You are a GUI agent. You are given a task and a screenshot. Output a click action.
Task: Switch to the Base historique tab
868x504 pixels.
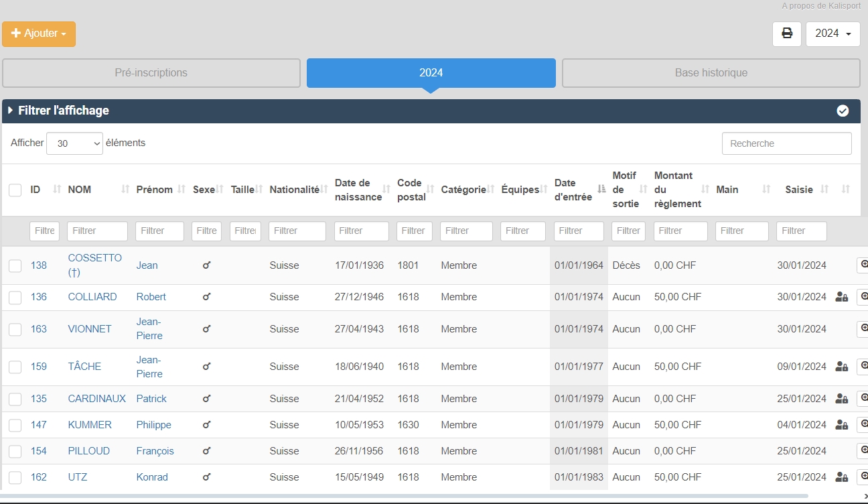tap(711, 73)
